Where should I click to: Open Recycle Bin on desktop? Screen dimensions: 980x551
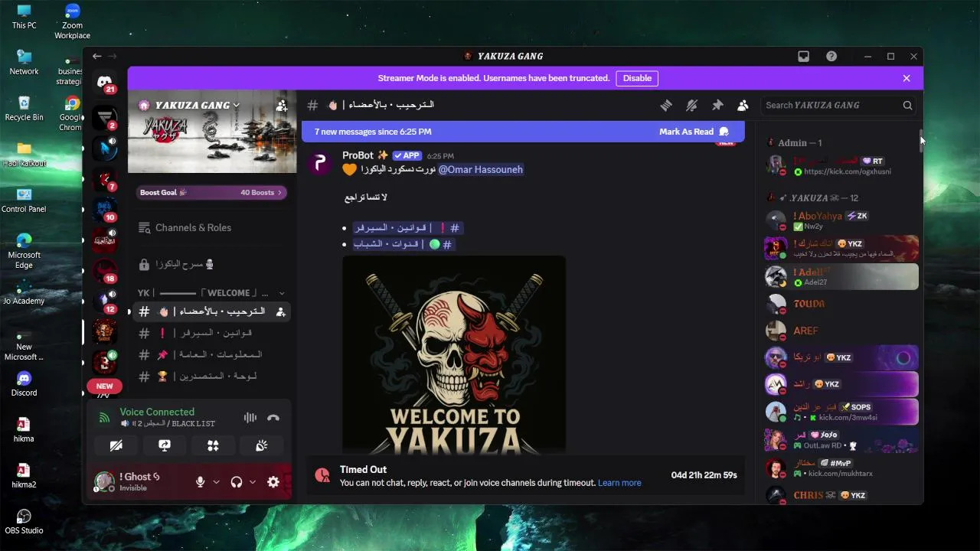tap(24, 108)
